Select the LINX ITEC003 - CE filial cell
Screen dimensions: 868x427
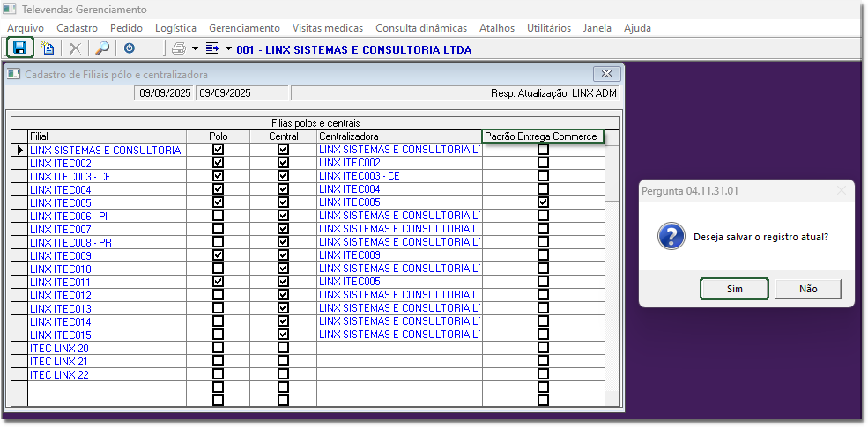point(107,176)
